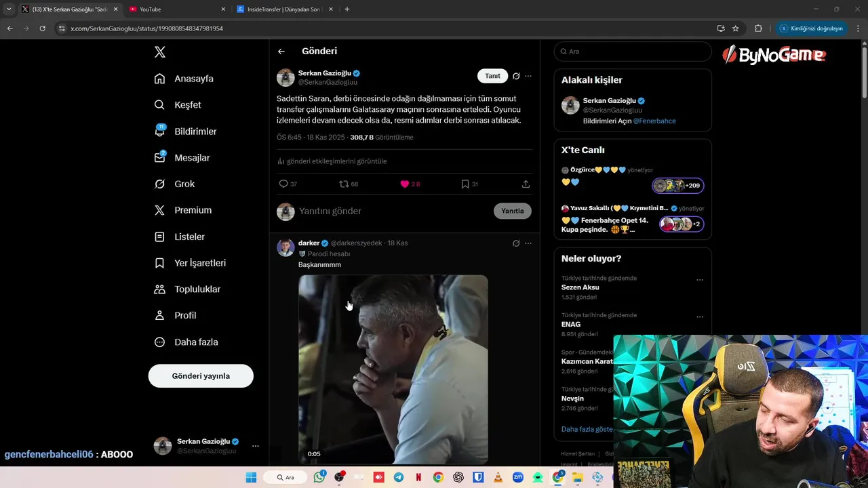The image size is (868, 488).
Task: Open browser extensions puzzle icon
Action: [758, 28]
